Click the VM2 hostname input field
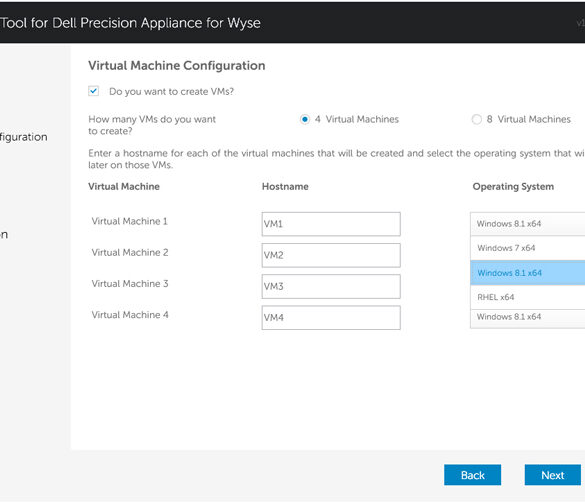This screenshot has height=503, width=585. tap(331, 255)
